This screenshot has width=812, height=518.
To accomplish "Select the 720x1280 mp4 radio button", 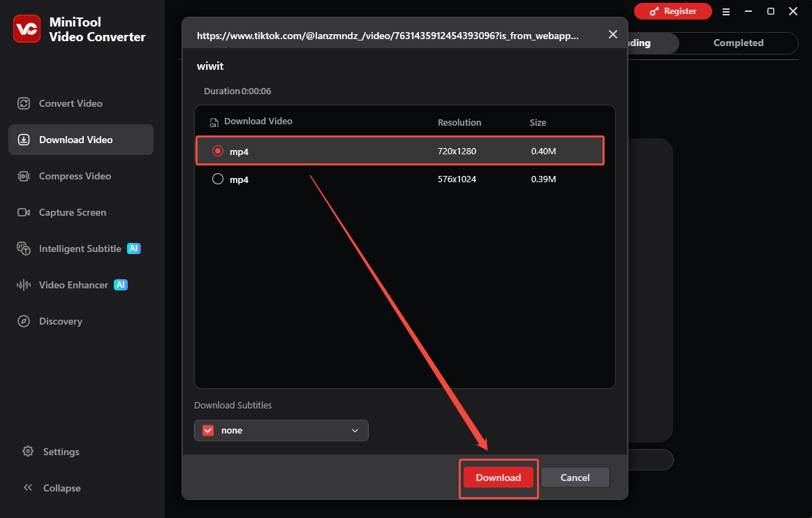I will pos(218,151).
